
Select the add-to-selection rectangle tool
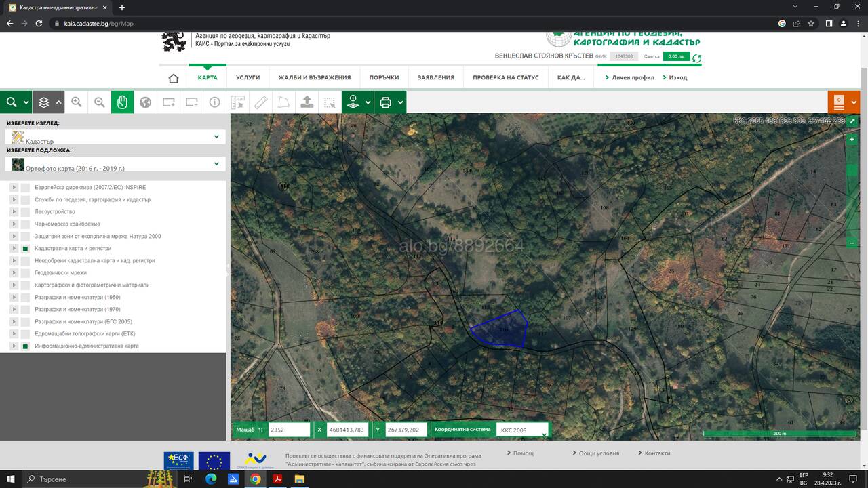coord(168,102)
